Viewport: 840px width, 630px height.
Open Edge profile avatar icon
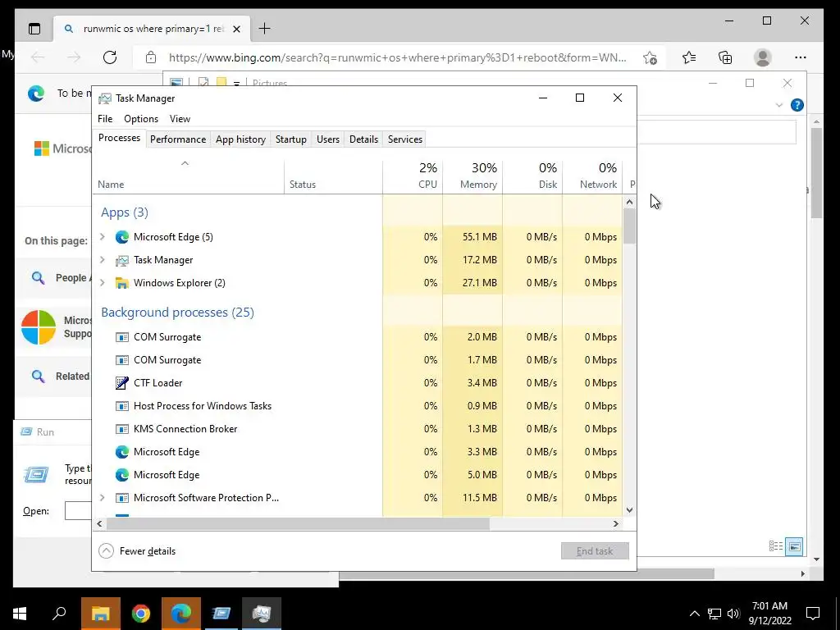762,57
